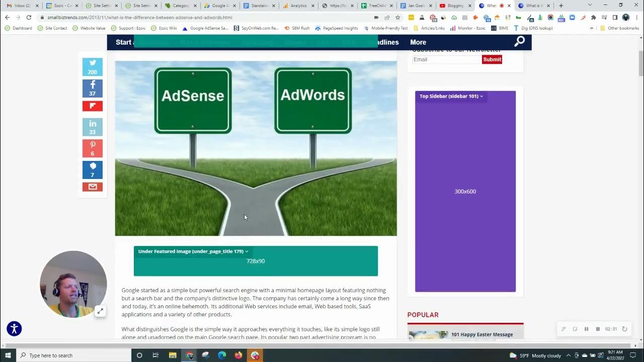Open new browser tab
Image resolution: width=644 pixels, height=362 pixels.
coord(561,6)
